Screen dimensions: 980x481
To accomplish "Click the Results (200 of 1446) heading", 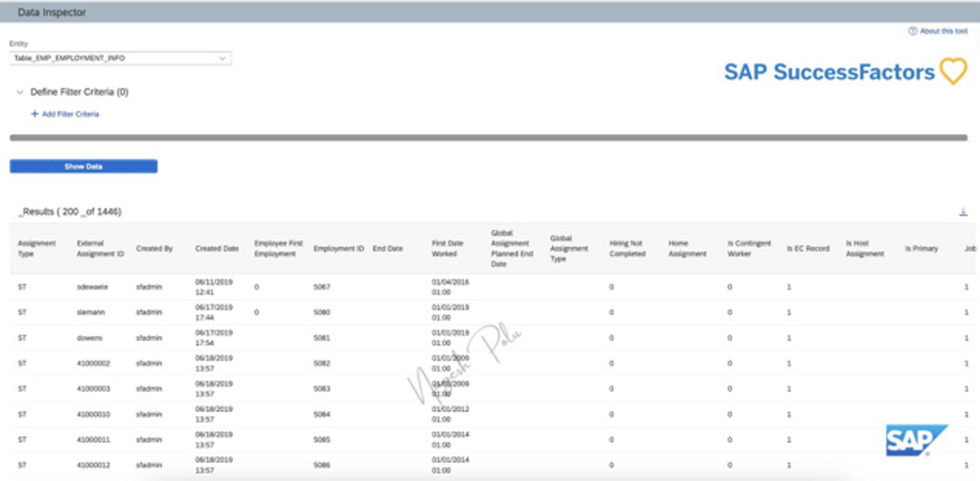I will (x=70, y=212).
